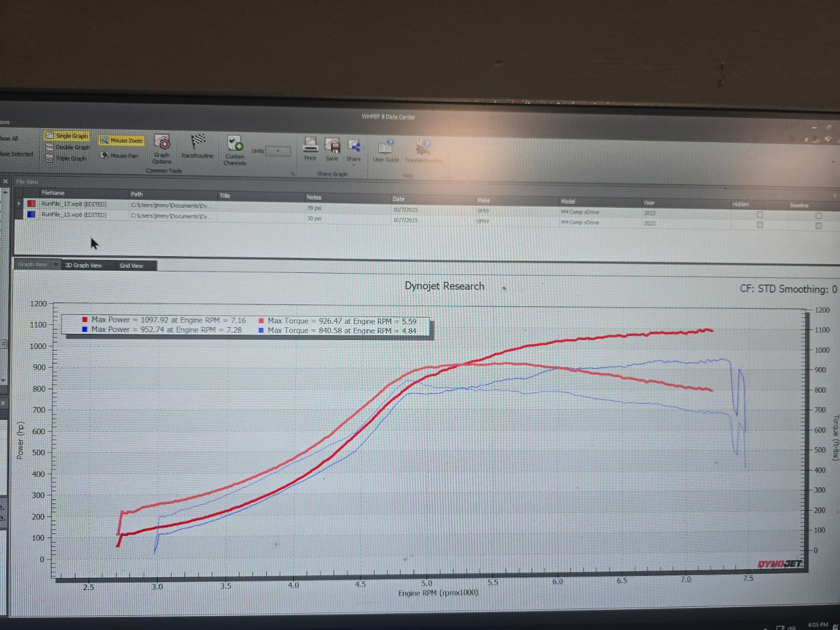Viewport: 840px width, 630px height.
Task: Check Hidden box for RunFile_17
Action: 760,215
